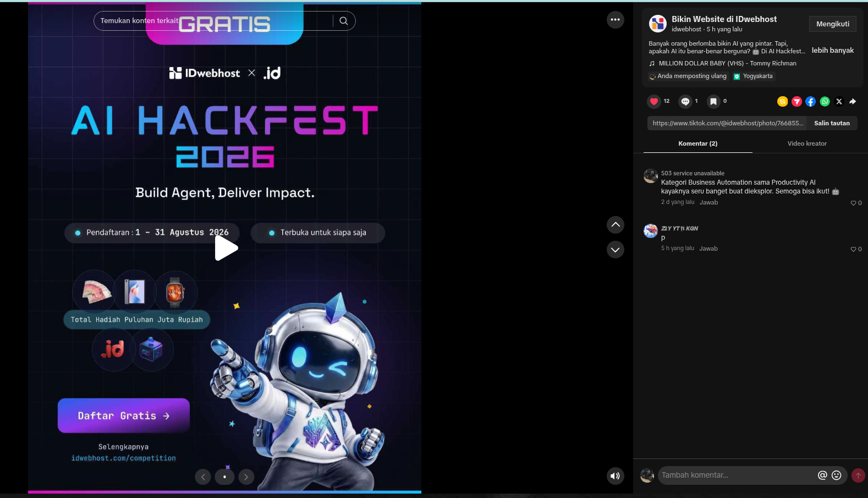Open avatar of 503 service unavailable commenter
Screen dimensions: 868x498
(651, 176)
